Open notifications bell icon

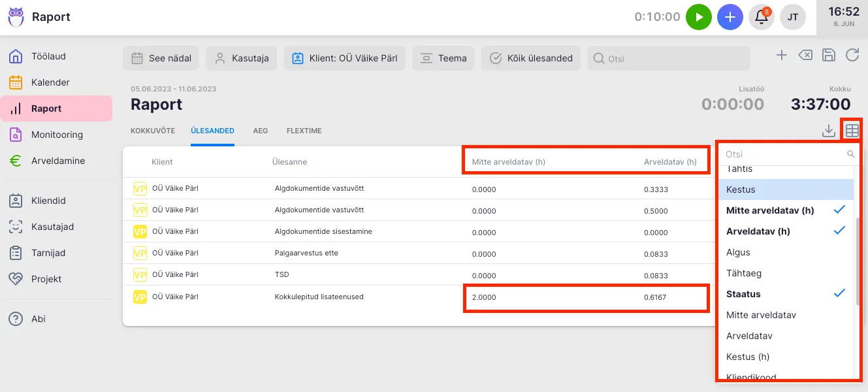point(761,17)
